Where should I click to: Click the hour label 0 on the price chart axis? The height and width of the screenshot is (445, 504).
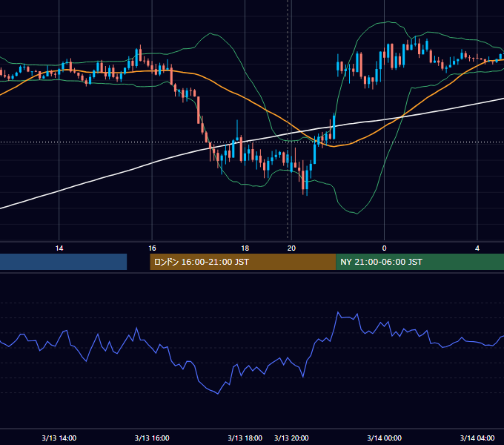click(x=384, y=248)
